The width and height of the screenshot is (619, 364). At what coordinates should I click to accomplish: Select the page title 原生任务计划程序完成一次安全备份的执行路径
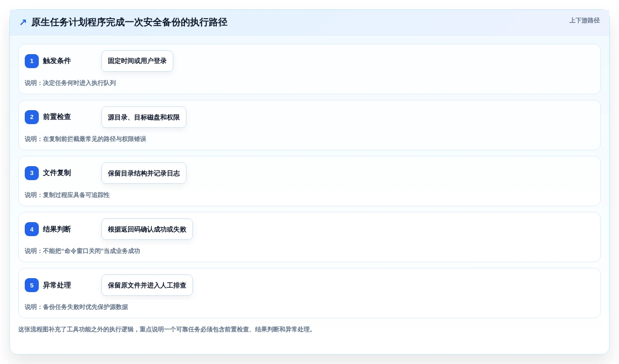(129, 22)
